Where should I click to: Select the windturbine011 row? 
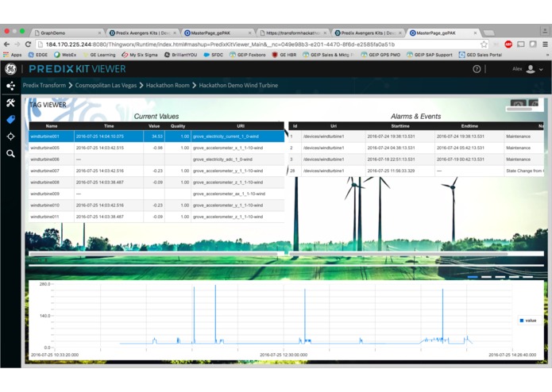pyautogui.click(x=156, y=217)
